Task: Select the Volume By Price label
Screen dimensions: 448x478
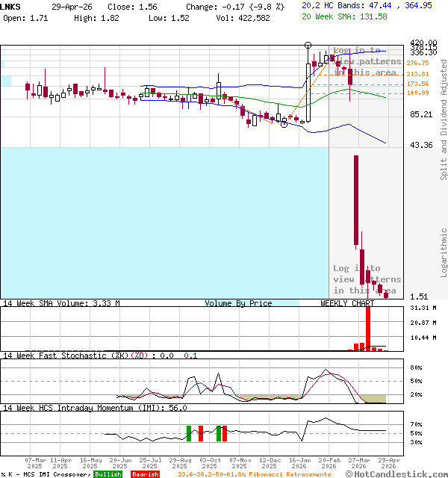Action: point(238,304)
